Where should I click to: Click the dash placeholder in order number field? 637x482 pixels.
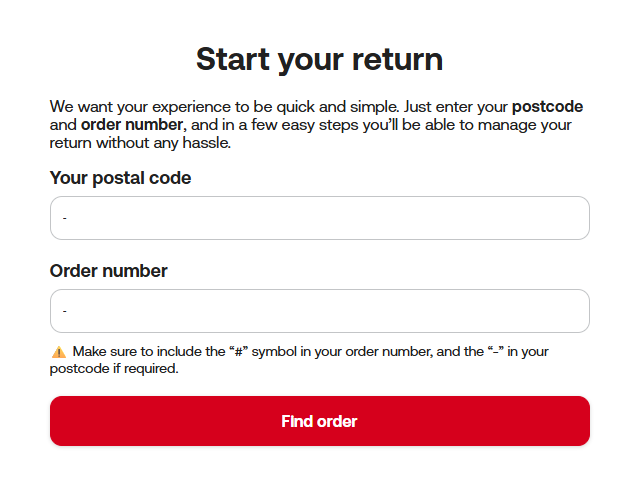pos(64,311)
